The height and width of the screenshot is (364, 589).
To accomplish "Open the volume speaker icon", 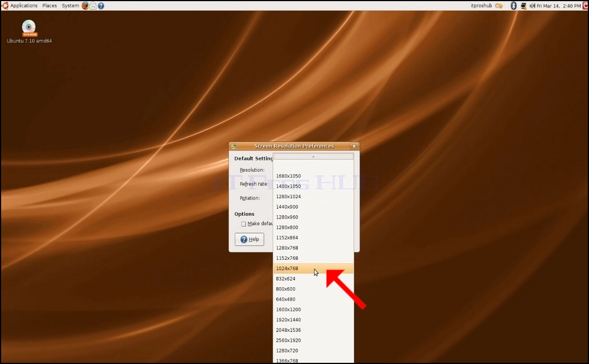I will (x=532, y=6).
